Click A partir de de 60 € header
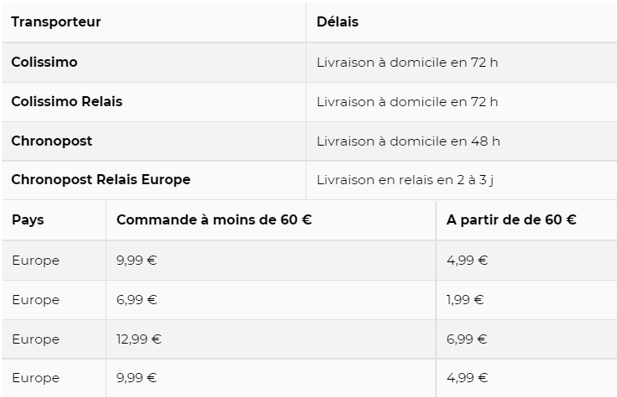Screen dimensions: 617x397 (511, 220)
